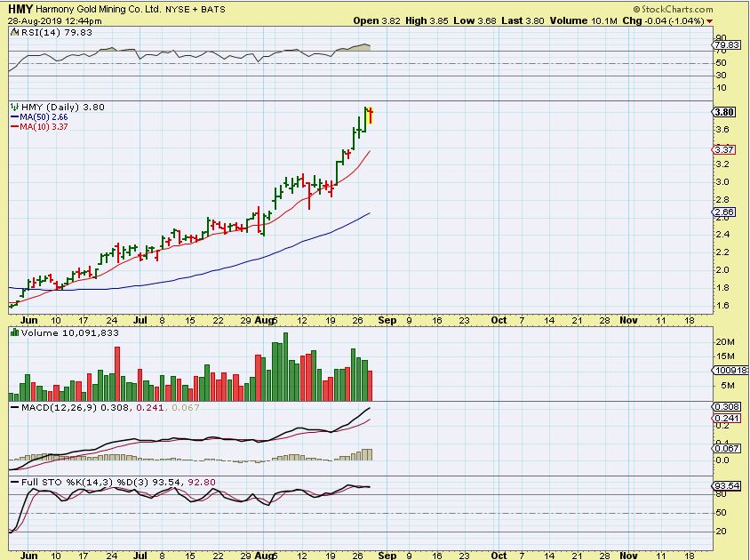The image size is (750, 560).
Task: Click the red down arrow beside Chg
Action: point(709,21)
